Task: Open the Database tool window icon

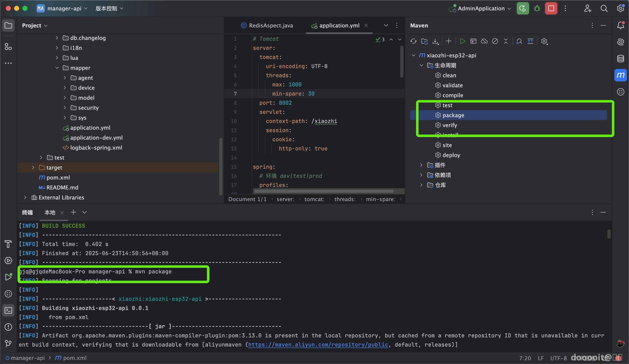Action: 620,59
